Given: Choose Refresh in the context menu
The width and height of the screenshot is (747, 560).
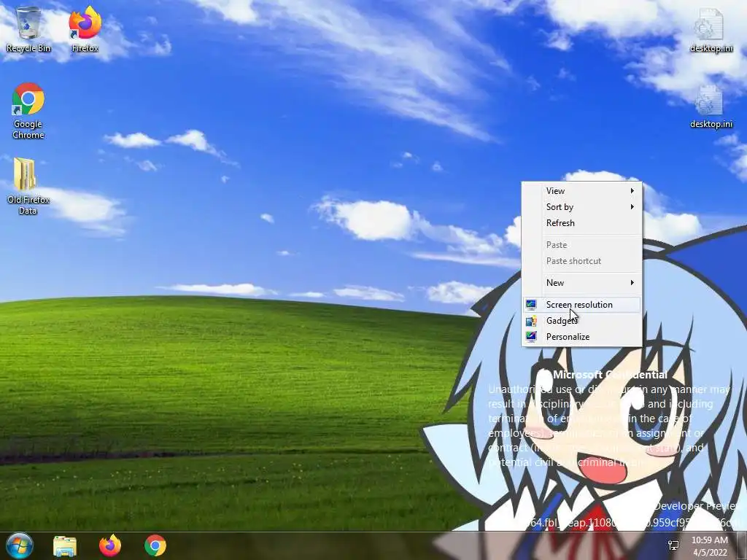Looking at the screenshot, I should coord(581,223).
